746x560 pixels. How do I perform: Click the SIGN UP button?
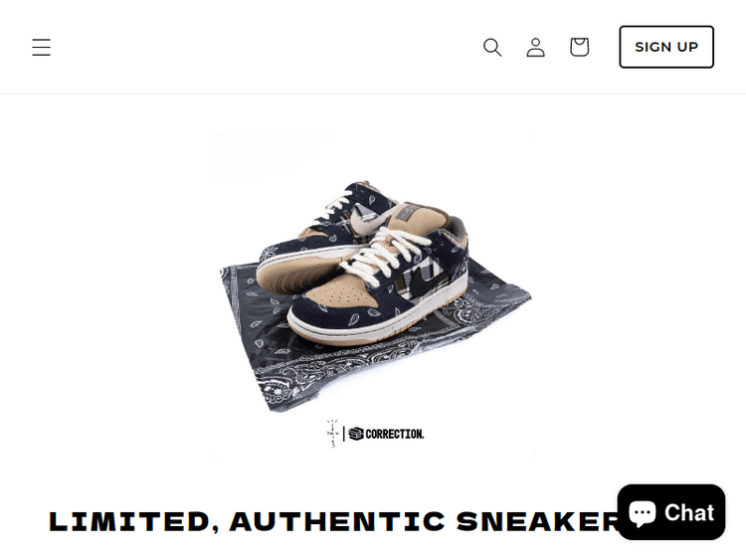(666, 47)
